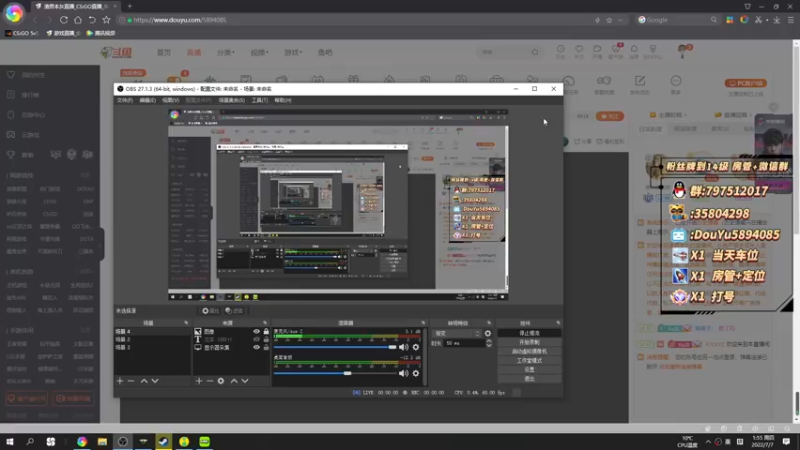
Task: Open OBS 编辑(E) menu
Action: point(147,101)
